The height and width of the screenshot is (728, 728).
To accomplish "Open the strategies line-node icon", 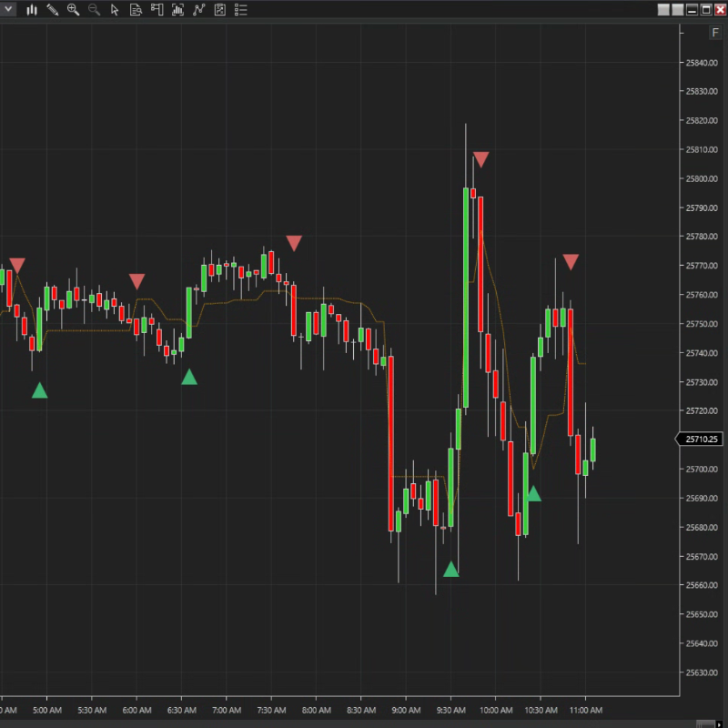I will [198, 10].
